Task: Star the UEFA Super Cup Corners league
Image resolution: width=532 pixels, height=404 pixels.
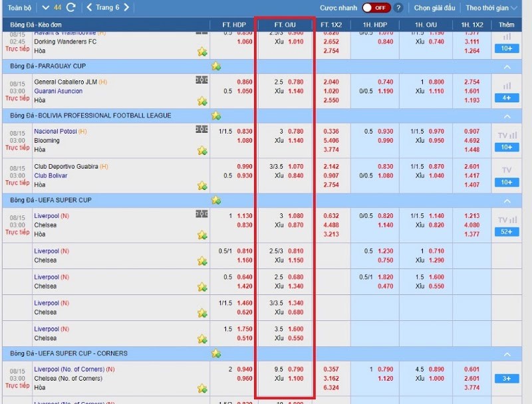Action: click(216, 353)
